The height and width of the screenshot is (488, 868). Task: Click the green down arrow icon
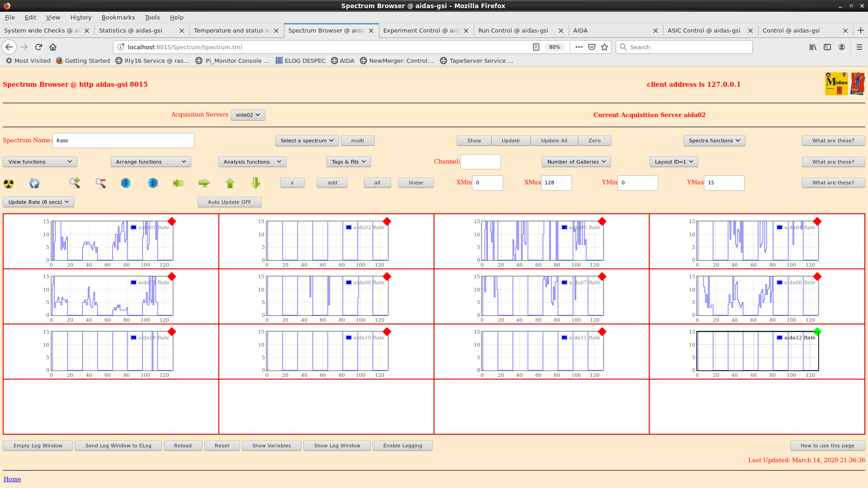(x=256, y=183)
